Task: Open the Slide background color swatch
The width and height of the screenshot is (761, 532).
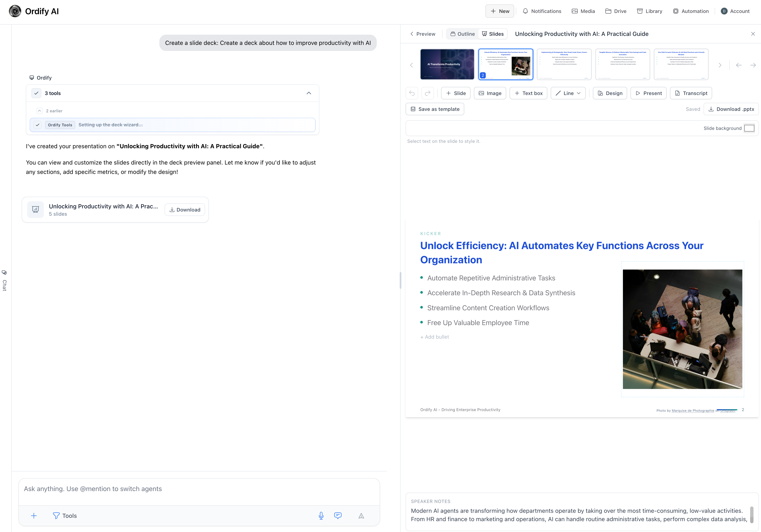Action: pos(749,128)
